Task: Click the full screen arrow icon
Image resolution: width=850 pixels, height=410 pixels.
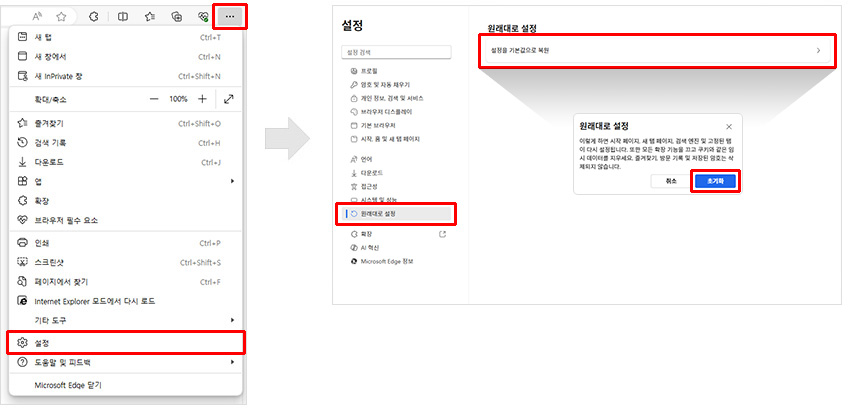Action: 229,99
